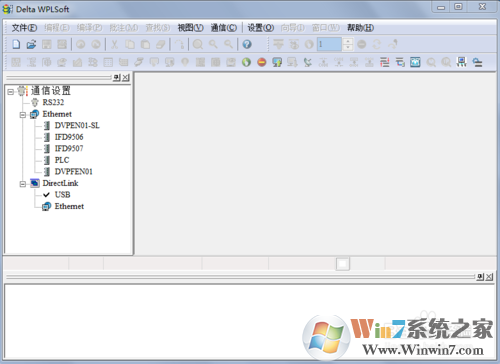Select the IFD9506 device entry
The height and width of the screenshot is (364, 500).
pos(69,137)
